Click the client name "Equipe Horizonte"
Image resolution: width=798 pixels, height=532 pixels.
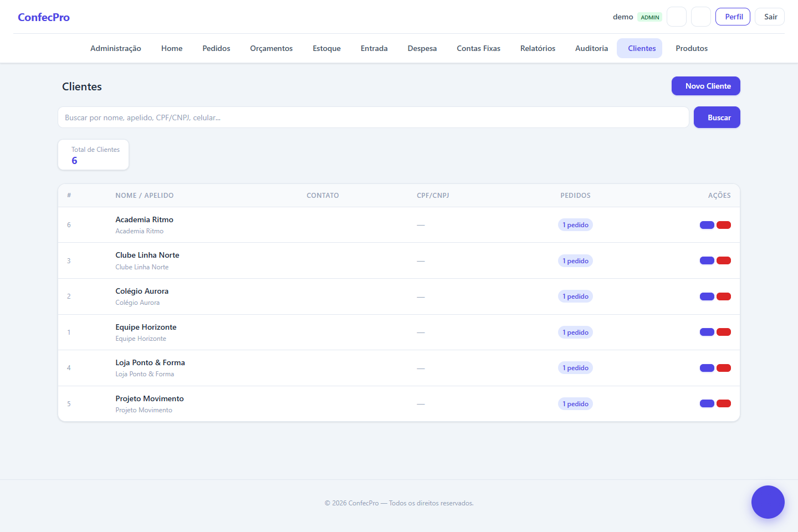point(146,327)
